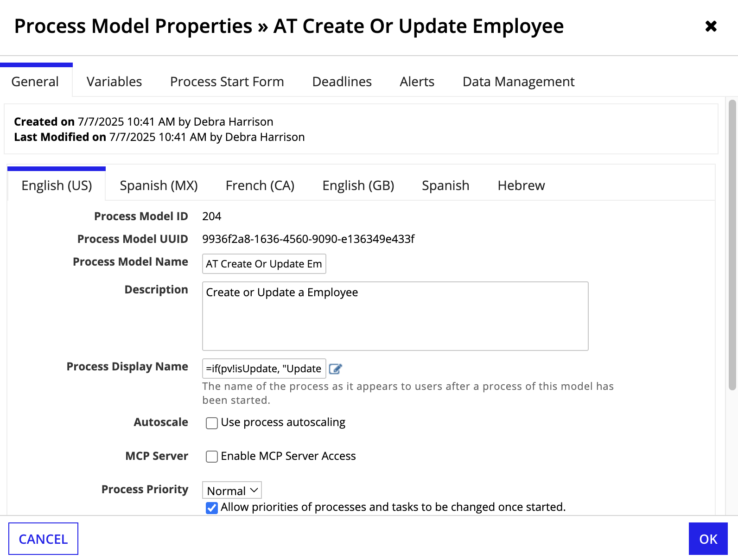Click the vertical scrollbar thumb
The height and width of the screenshot is (560, 738).
coord(732,245)
